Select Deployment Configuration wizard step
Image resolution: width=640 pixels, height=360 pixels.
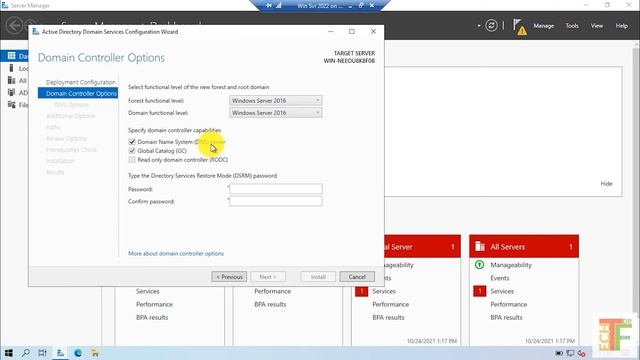click(81, 82)
